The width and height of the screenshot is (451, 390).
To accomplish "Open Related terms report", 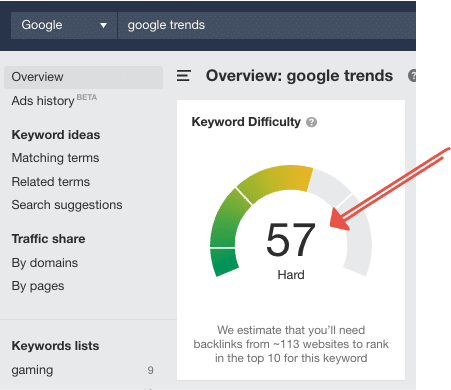I will [x=51, y=182].
